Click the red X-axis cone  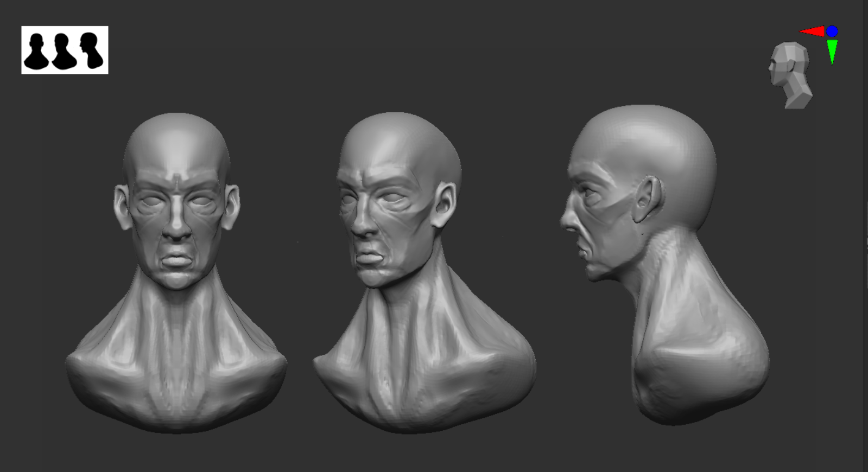pos(813,31)
